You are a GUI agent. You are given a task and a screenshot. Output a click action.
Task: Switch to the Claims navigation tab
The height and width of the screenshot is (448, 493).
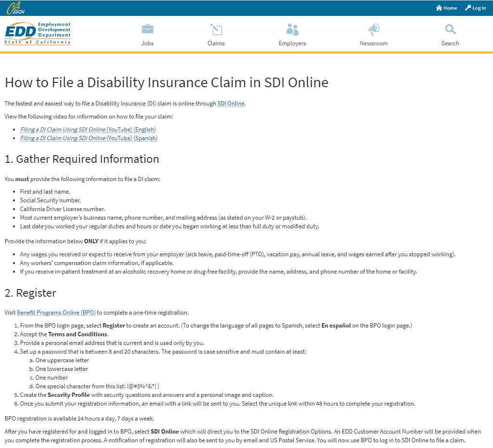point(216,43)
